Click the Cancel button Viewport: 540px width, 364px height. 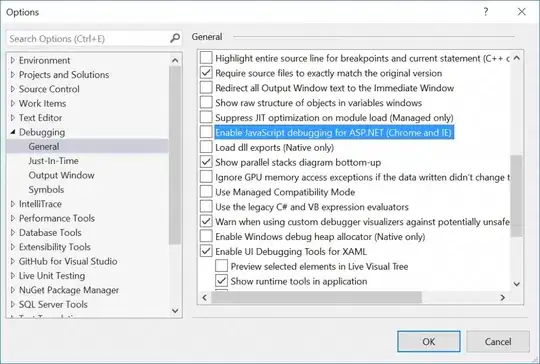(x=498, y=342)
